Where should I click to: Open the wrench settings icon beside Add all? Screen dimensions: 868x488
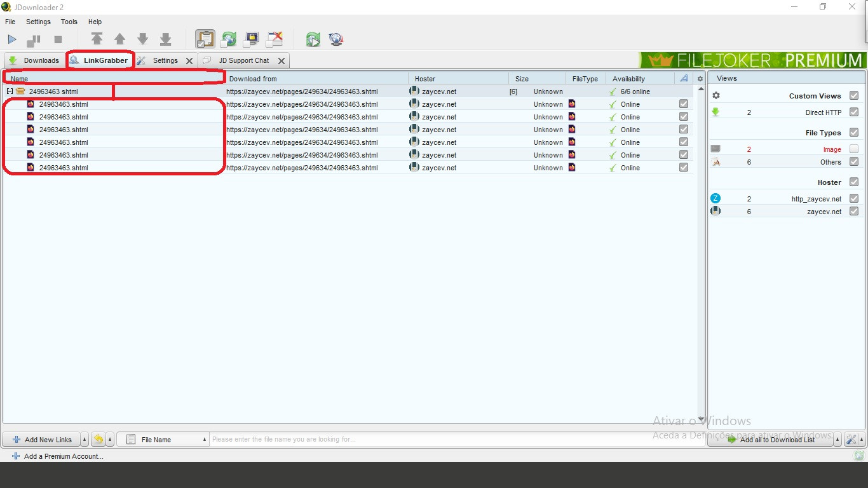851,439
